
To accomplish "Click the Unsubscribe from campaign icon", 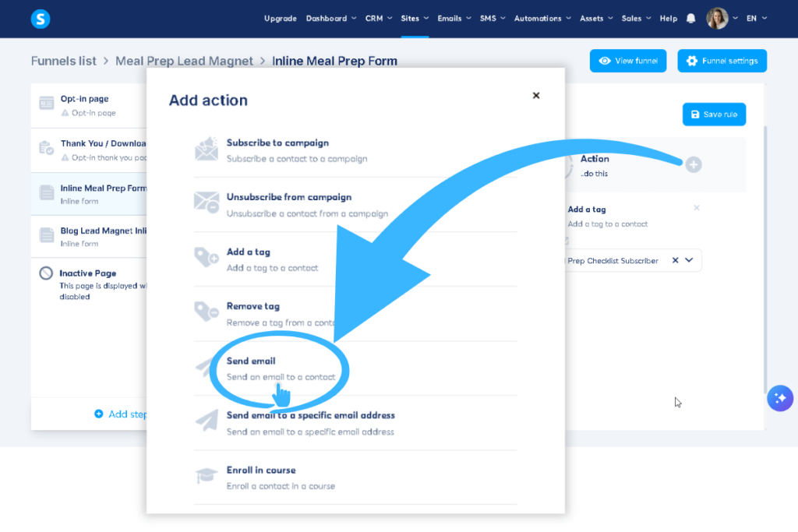I will [x=207, y=202].
